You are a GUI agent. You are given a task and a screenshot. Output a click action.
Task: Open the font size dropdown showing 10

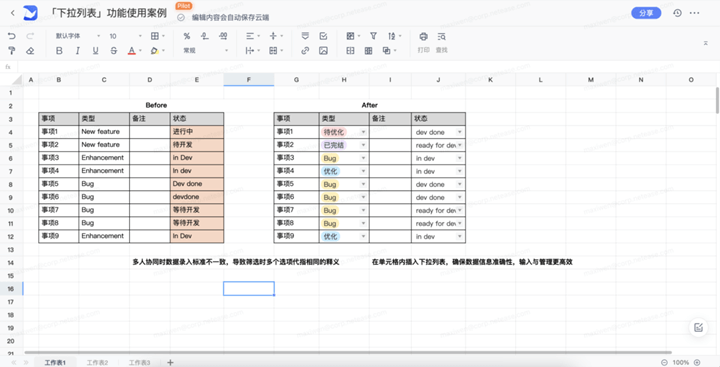point(126,36)
